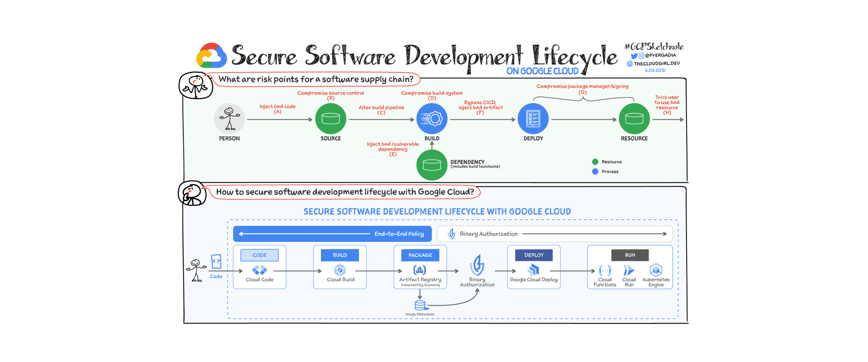Select the Cloud Run icon
Viewport: 868px width, 362px height.
point(629,270)
